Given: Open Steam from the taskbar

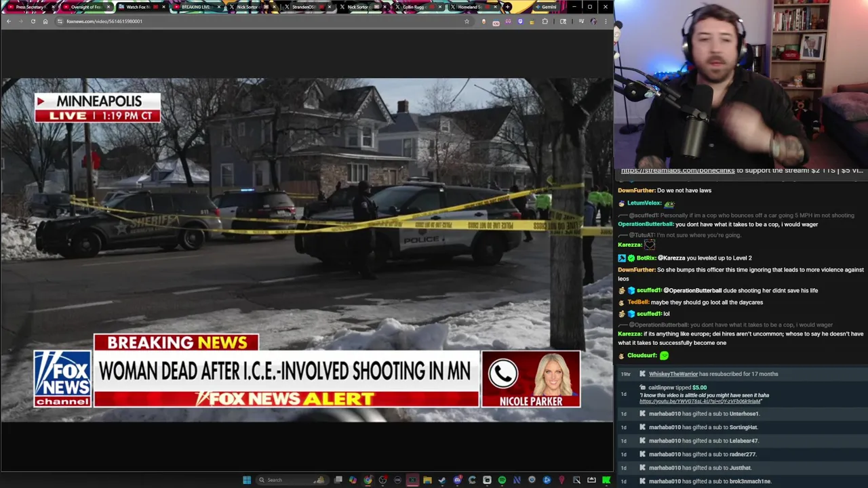Looking at the screenshot, I should point(442,480).
